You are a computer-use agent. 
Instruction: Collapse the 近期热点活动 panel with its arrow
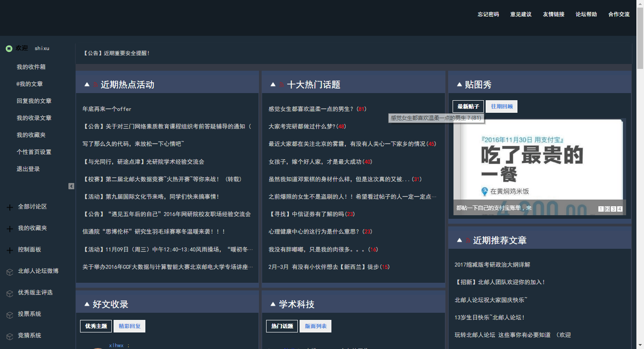point(87,84)
